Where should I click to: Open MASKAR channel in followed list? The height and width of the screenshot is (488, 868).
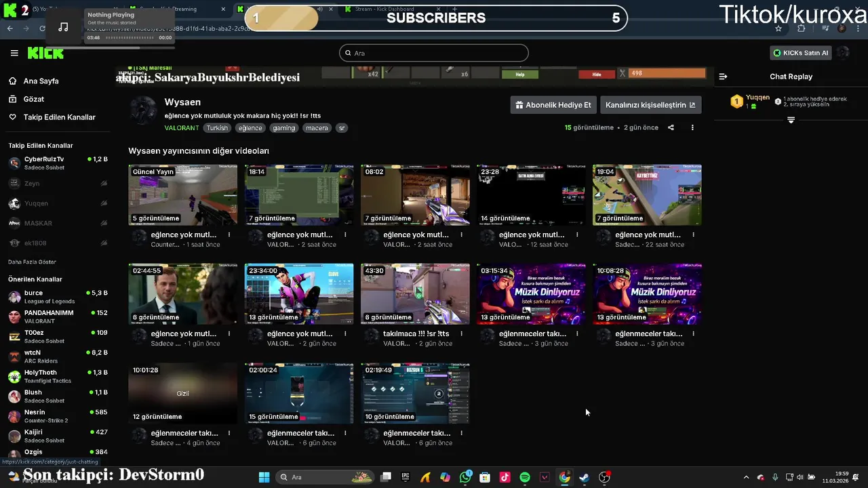(58, 223)
